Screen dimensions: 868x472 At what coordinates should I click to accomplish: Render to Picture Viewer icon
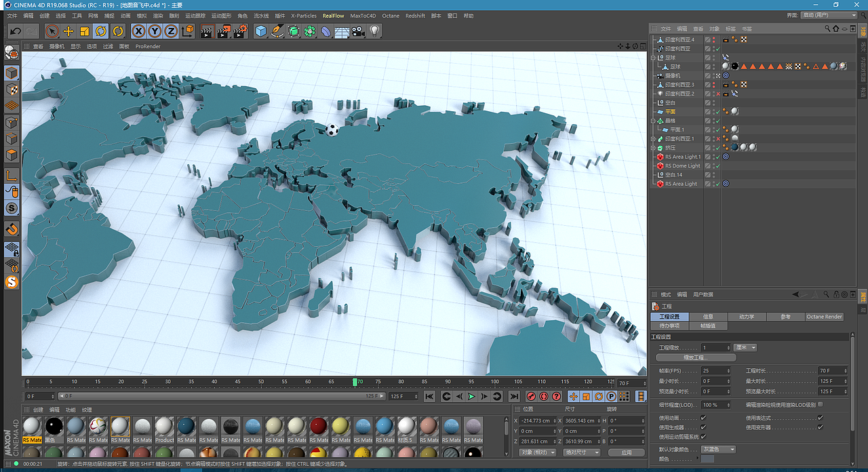pyautogui.click(x=224, y=31)
